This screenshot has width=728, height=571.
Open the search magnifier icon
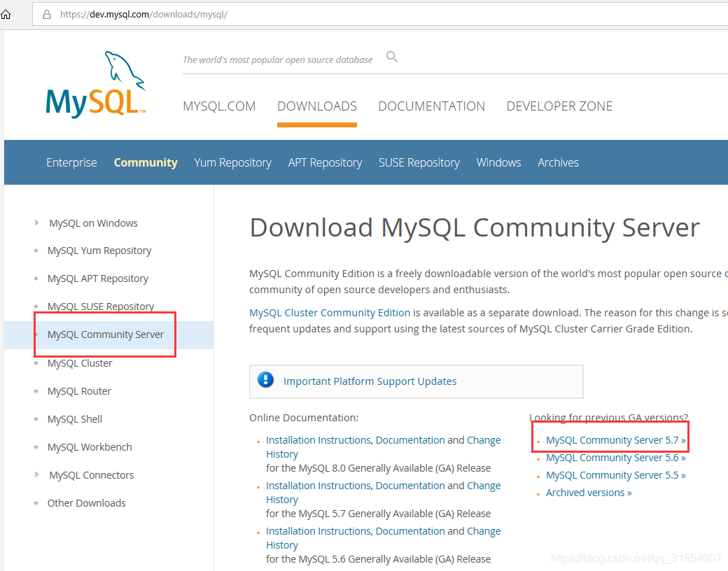[391, 56]
